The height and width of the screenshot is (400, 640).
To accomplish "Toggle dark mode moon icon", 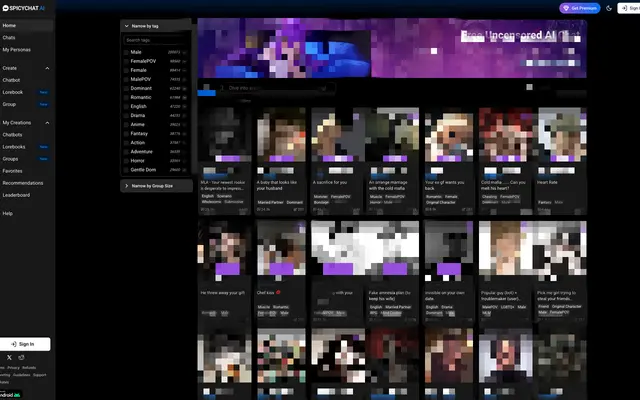I will pos(610,8).
